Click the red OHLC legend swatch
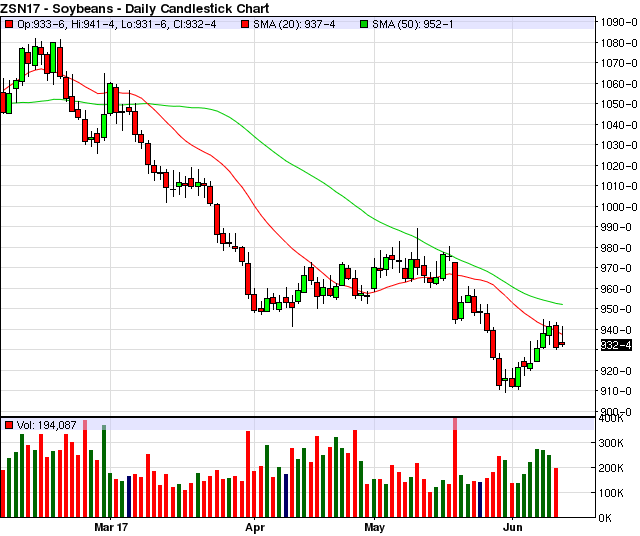The image size is (640, 536). 9,24
